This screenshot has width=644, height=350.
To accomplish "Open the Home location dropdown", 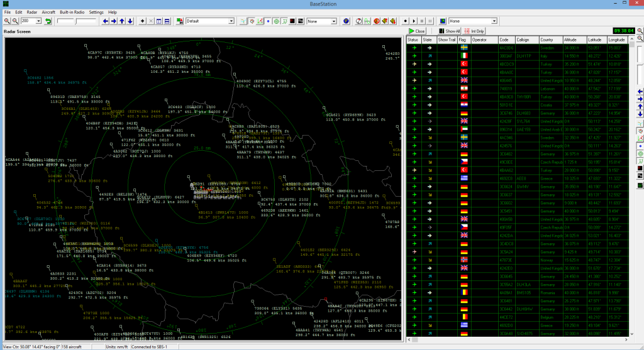I will pos(494,21).
